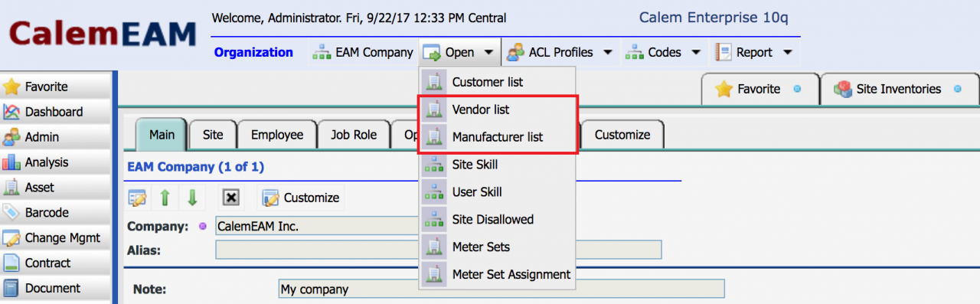Open the Favorite top tab
Image resolution: width=980 pixels, height=304 pixels.
pyautogui.click(x=759, y=89)
